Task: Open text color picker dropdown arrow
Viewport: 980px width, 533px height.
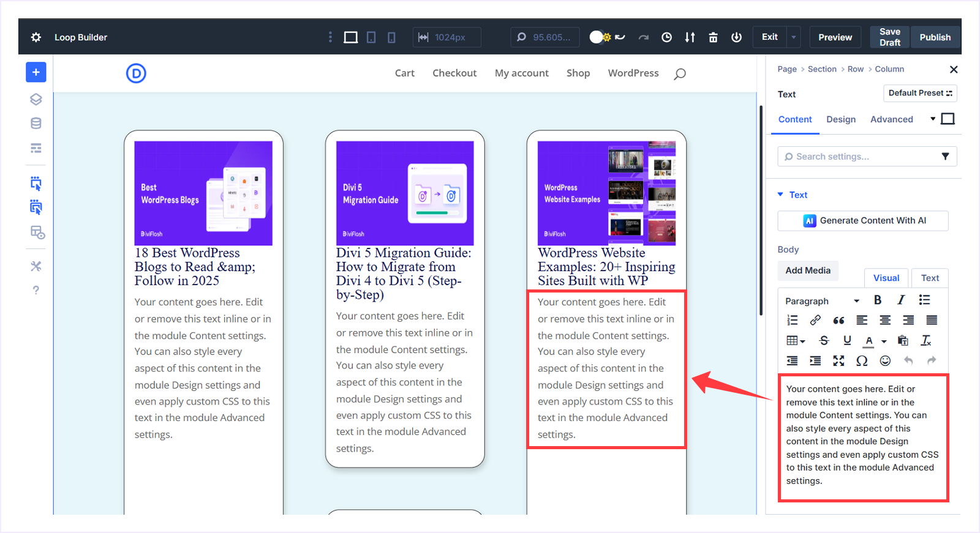Action: 884,341
